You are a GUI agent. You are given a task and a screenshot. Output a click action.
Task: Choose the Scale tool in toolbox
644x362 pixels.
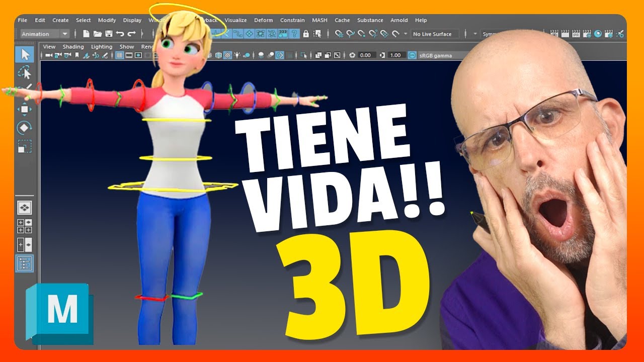pos(25,146)
